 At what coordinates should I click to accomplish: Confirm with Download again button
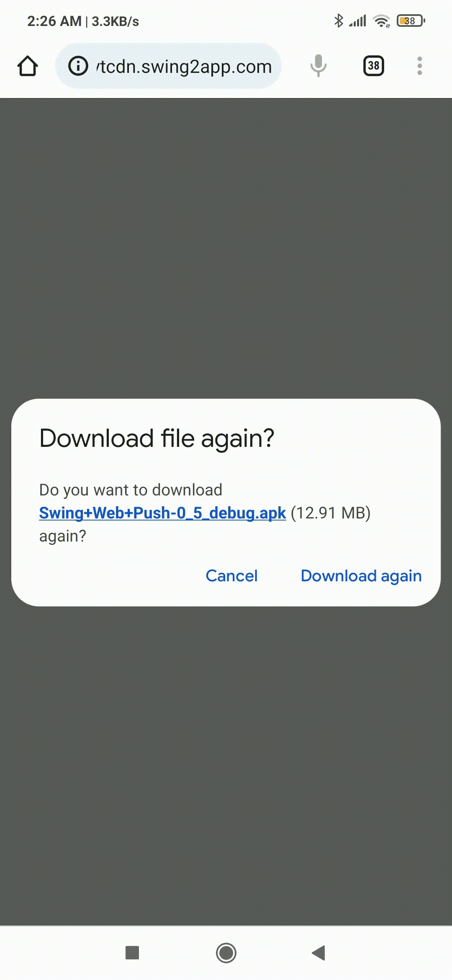[x=361, y=576]
